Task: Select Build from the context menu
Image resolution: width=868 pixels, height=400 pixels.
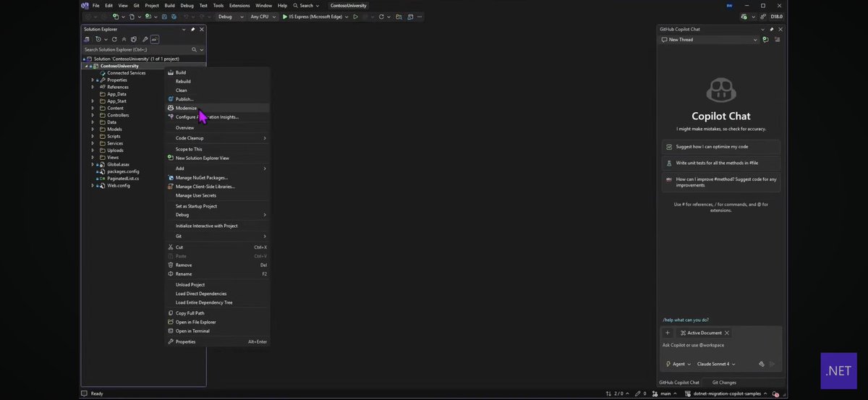Action: pyautogui.click(x=217, y=72)
